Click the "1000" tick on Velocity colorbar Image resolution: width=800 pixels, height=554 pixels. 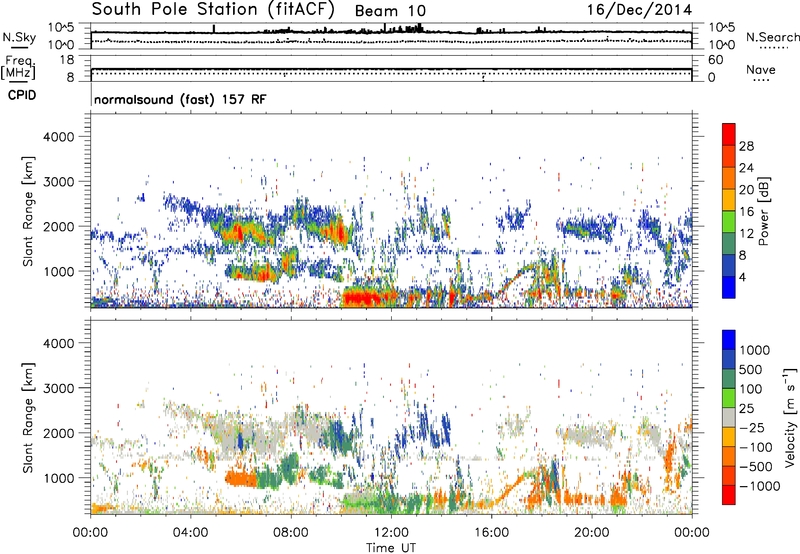tap(754, 350)
